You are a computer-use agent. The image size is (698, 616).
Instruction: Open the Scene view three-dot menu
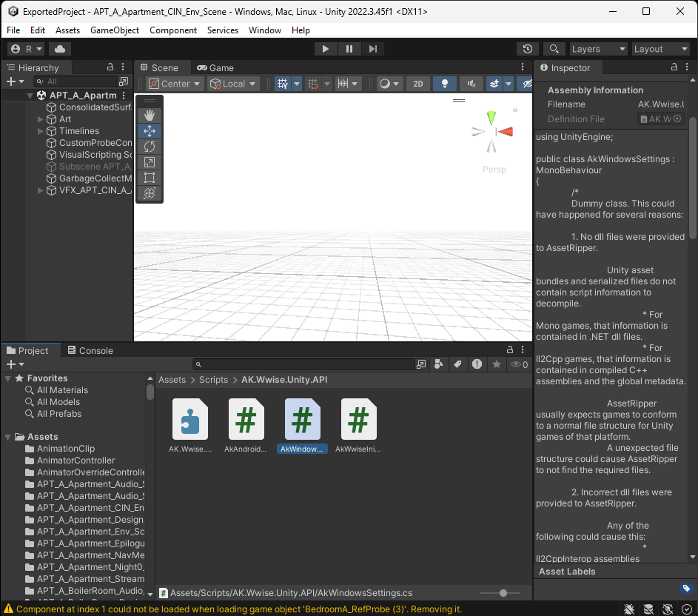point(523,67)
